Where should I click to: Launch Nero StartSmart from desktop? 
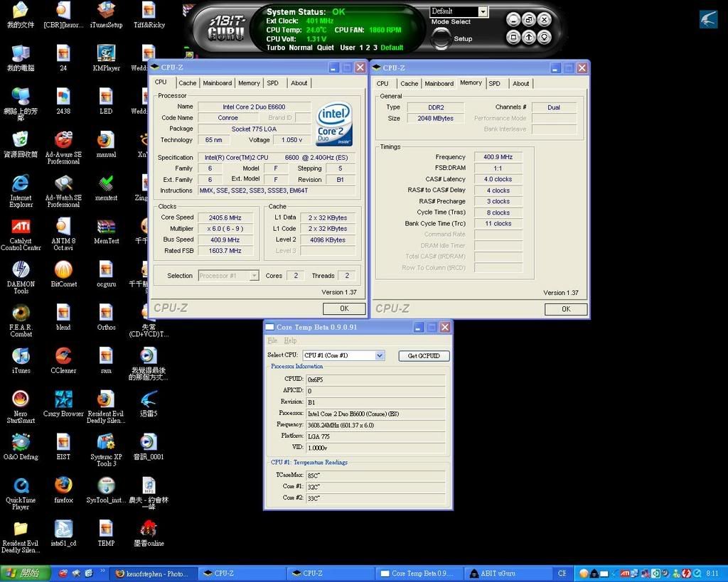[21, 406]
